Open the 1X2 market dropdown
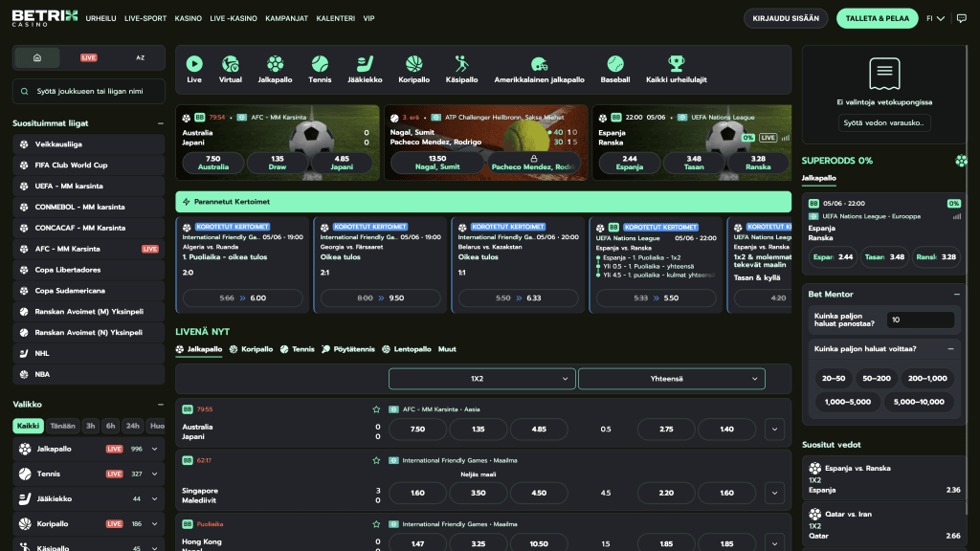980x551 pixels. click(x=482, y=379)
